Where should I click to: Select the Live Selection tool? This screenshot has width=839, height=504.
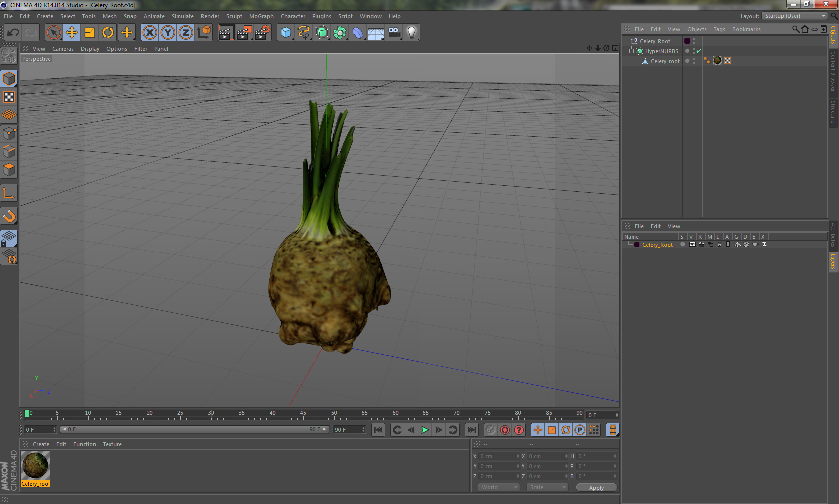coord(53,33)
